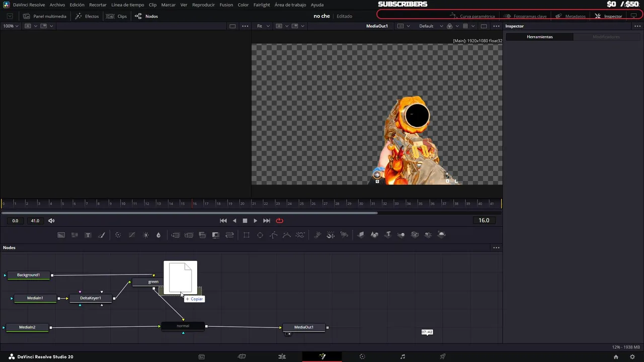The image size is (644, 362).
Task: Add a Rectangle mask from the toolbar
Action: coord(247,235)
